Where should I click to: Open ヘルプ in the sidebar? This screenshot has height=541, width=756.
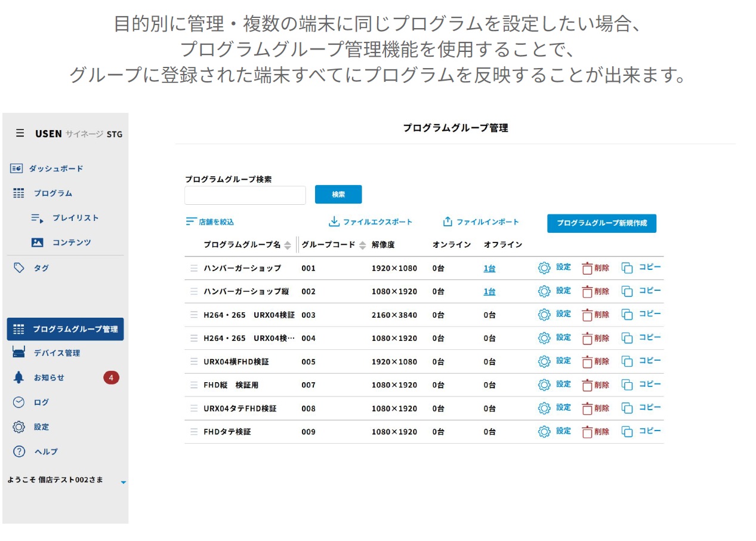(x=35, y=451)
